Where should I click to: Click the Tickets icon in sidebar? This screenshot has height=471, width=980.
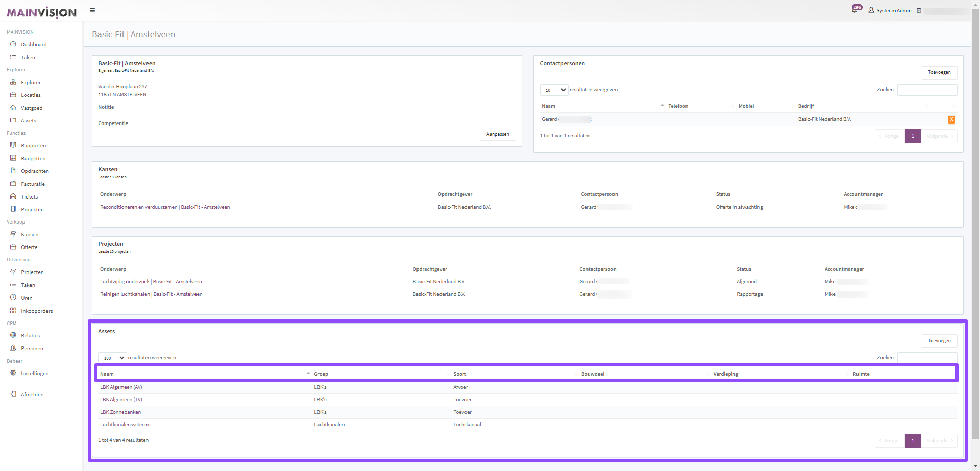[13, 196]
